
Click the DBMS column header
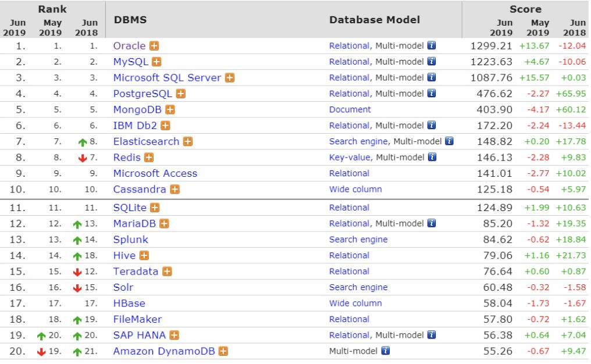[x=130, y=20]
